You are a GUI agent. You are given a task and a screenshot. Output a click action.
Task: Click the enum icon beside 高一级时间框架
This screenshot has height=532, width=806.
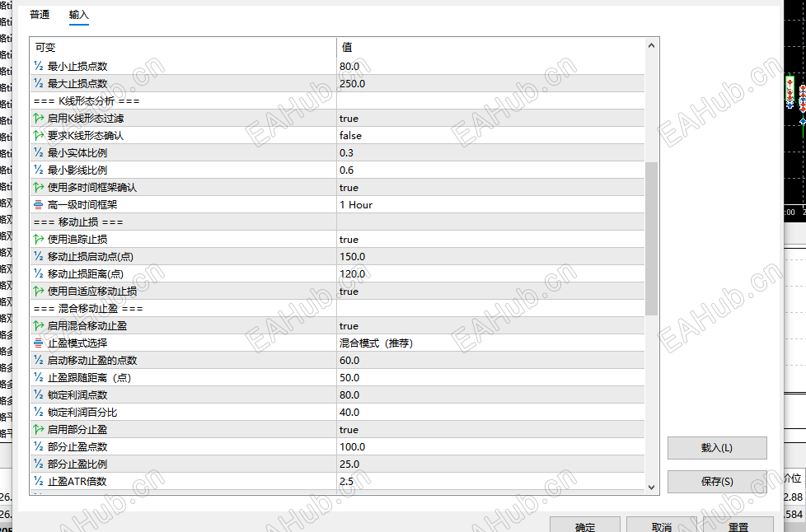[x=36, y=204]
